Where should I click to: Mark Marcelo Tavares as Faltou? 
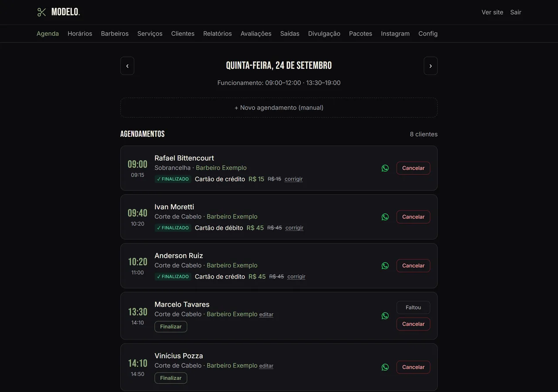coord(413,308)
